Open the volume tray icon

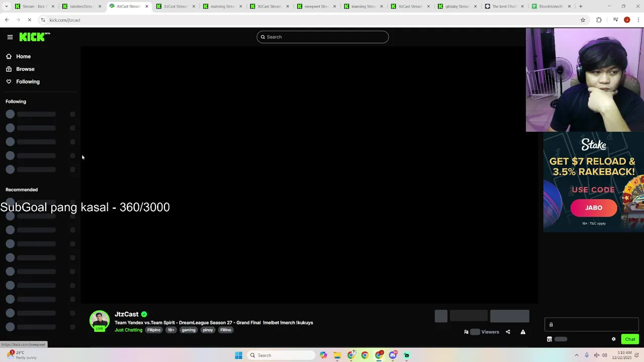(x=605, y=355)
